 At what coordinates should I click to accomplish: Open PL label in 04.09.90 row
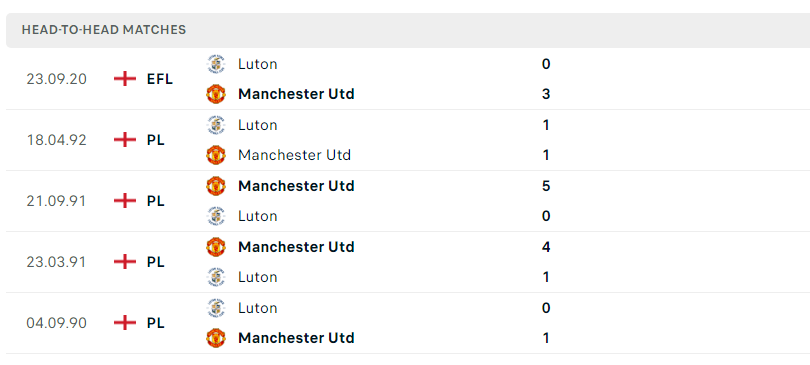pyautogui.click(x=155, y=323)
